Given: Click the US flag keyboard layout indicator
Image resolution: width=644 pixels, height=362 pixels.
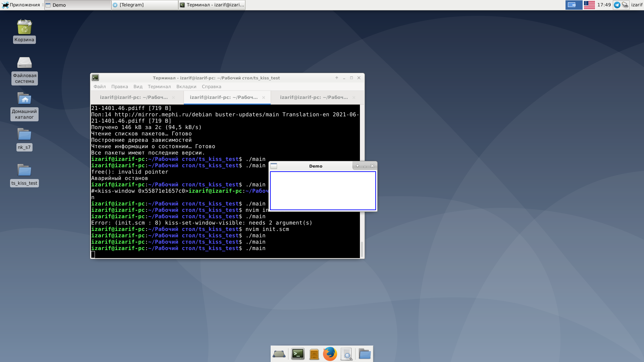Looking at the screenshot, I should [589, 5].
